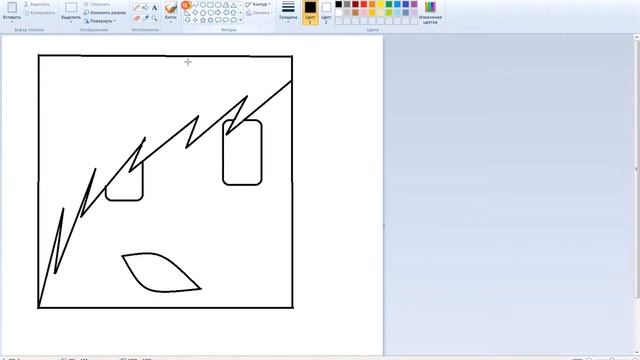640x360 pixels.
Task: Pick the orange palette swatch
Action: coord(372,4)
